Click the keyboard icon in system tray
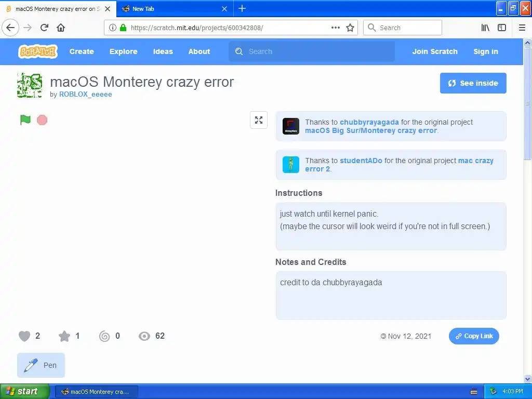Viewport: 532px width, 399px height. pyautogui.click(x=474, y=392)
